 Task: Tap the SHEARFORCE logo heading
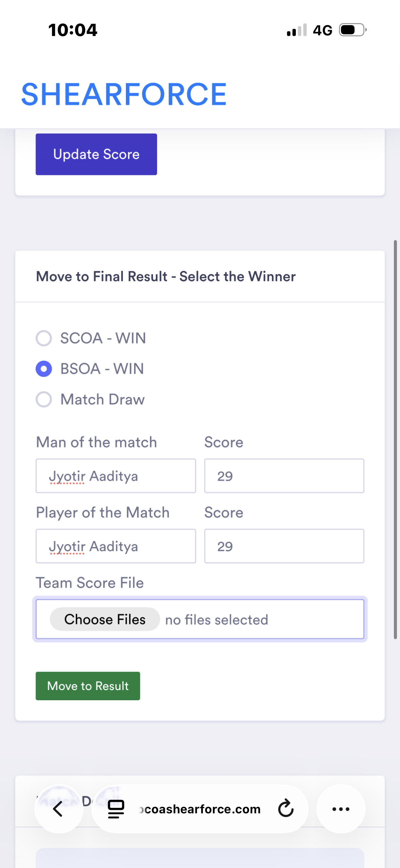[124, 94]
